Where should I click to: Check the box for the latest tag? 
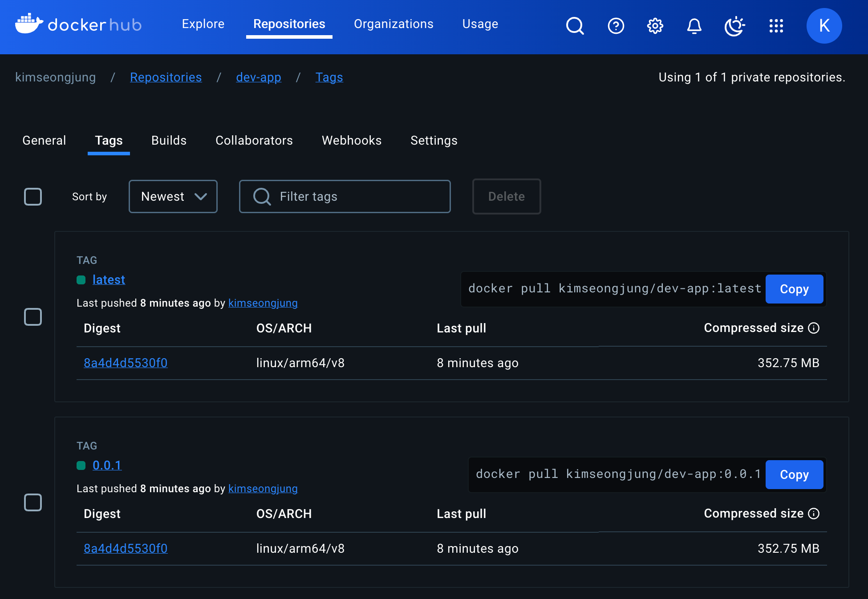pyautogui.click(x=33, y=317)
